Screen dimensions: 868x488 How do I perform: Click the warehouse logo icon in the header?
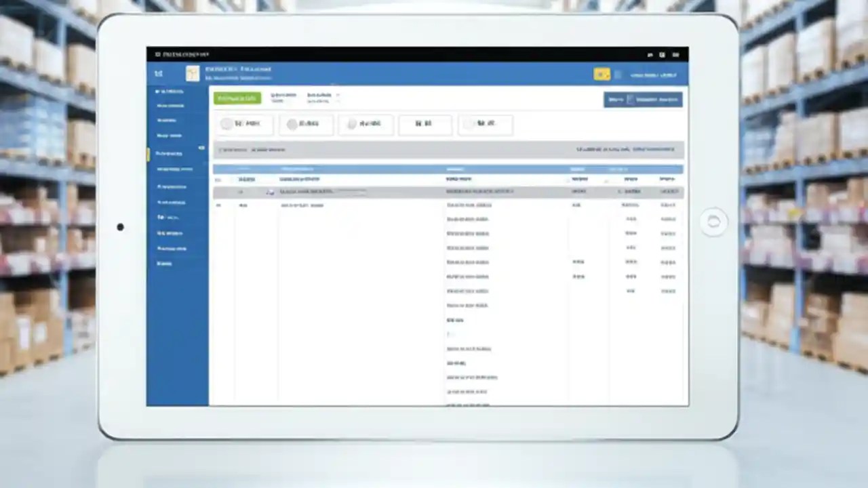(x=193, y=75)
